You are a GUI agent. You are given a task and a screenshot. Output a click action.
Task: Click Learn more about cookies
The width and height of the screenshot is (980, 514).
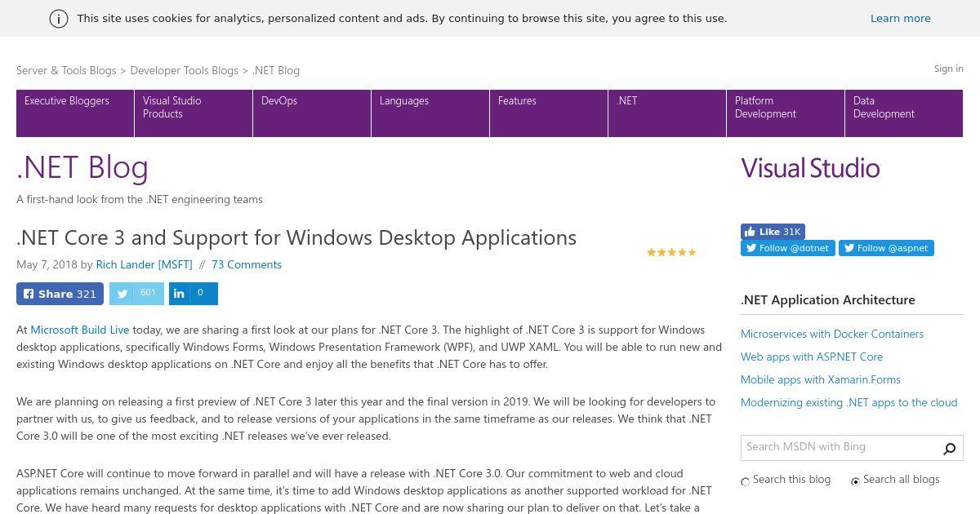[900, 18]
